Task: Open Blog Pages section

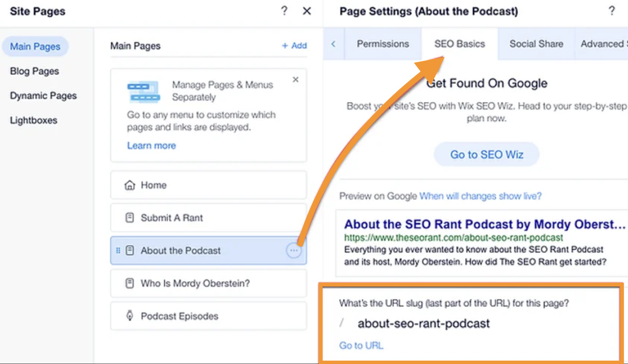Action: pos(34,71)
